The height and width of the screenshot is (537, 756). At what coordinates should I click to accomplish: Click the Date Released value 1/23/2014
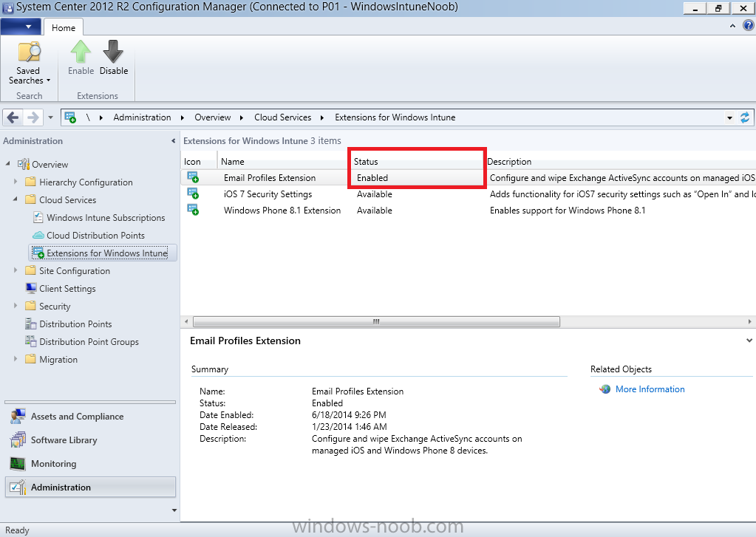coord(349,427)
